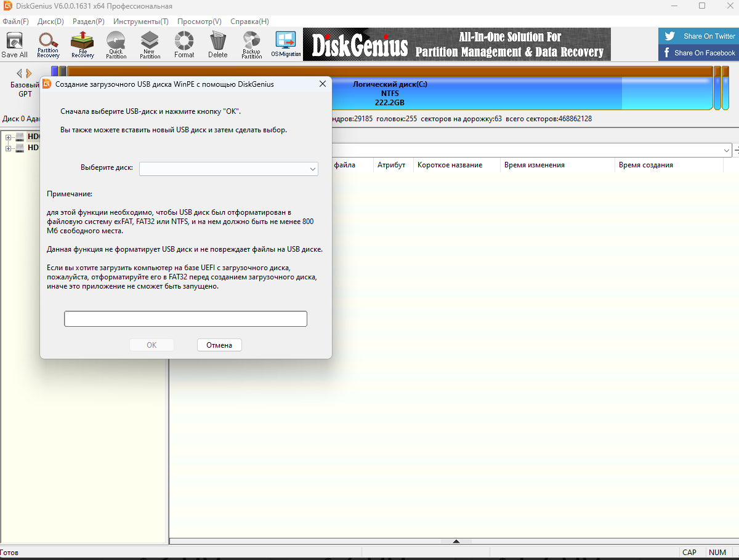This screenshot has height=560, width=739.
Task: Click the NUM indicator in the status bar
Action: [x=717, y=552]
